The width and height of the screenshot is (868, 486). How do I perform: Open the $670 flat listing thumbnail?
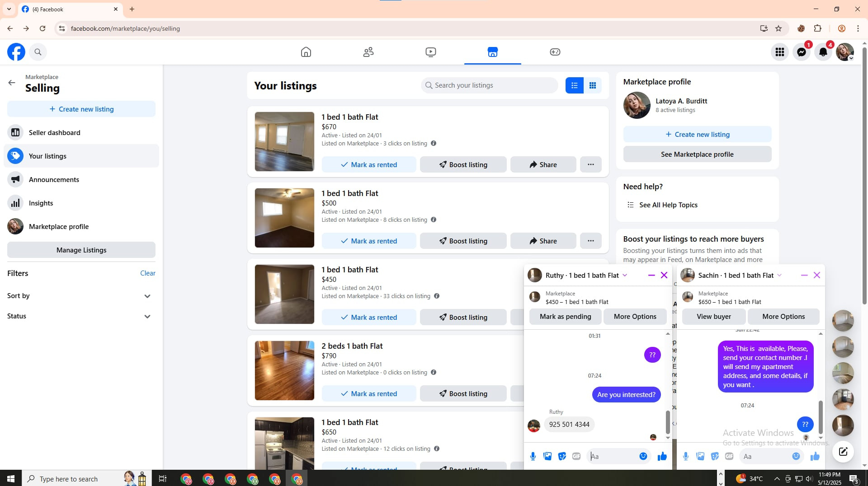[284, 141]
